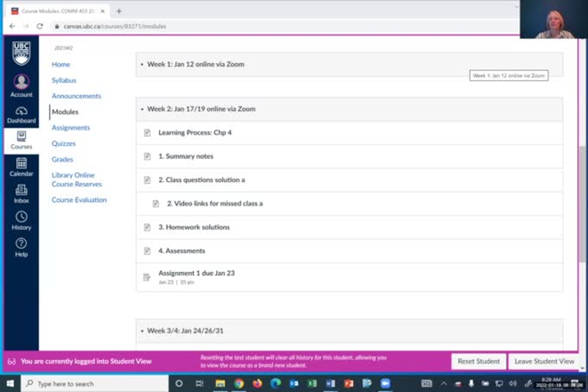Click the page vertical scrollbar
The height and width of the screenshot is (392, 588).
582,204
